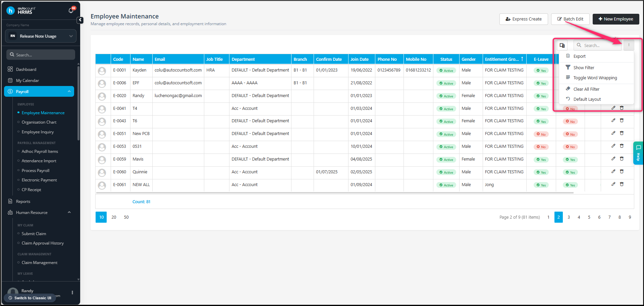Screen dimensions: 644x306
Task: Select Toggle Word Wrapping from the menu
Action: [595, 78]
